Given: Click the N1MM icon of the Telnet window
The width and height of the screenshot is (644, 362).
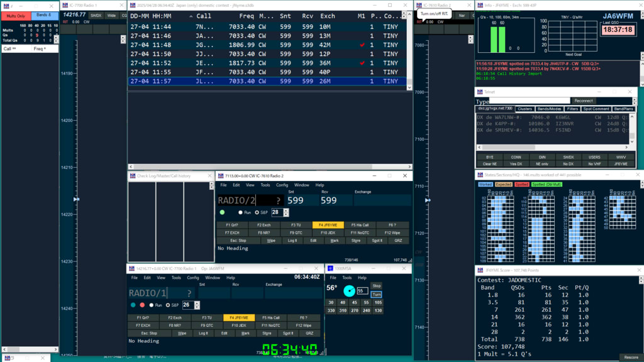Looking at the screenshot, I should pos(480,92).
